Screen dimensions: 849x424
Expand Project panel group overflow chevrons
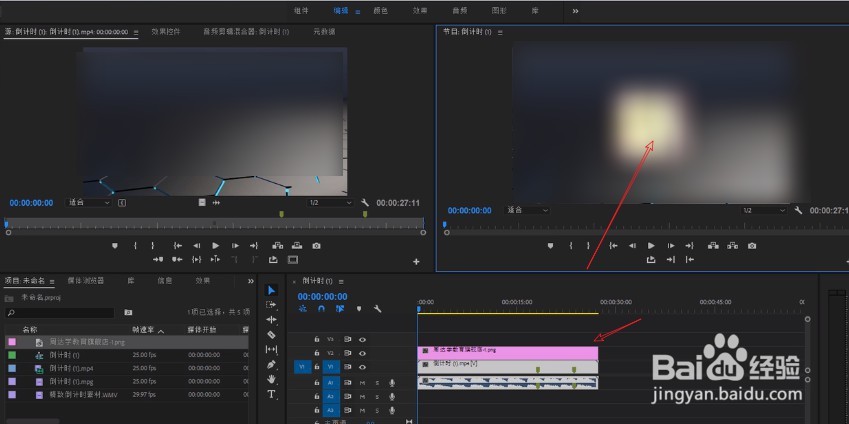click(x=251, y=281)
